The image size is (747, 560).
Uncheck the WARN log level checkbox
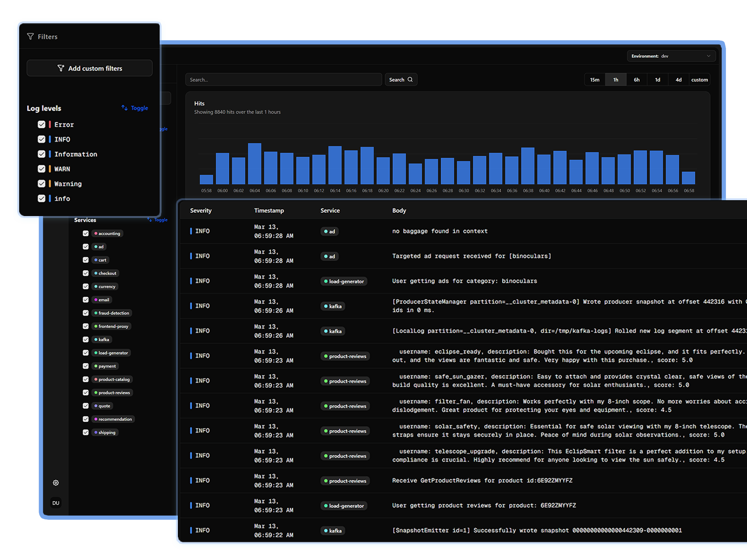(x=42, y=169)
